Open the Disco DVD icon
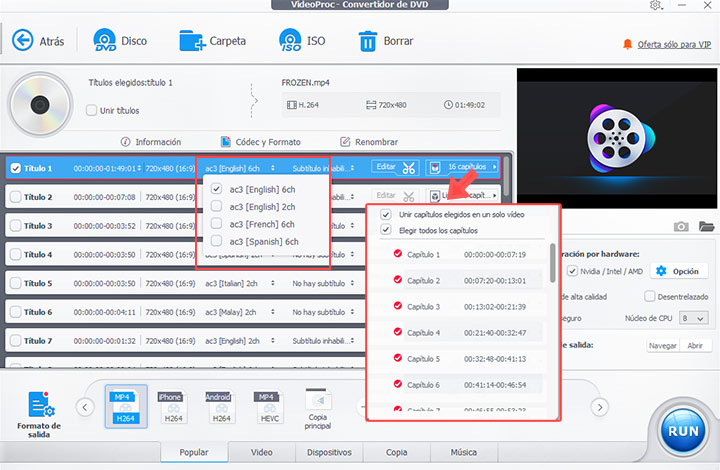 point(105,40)
